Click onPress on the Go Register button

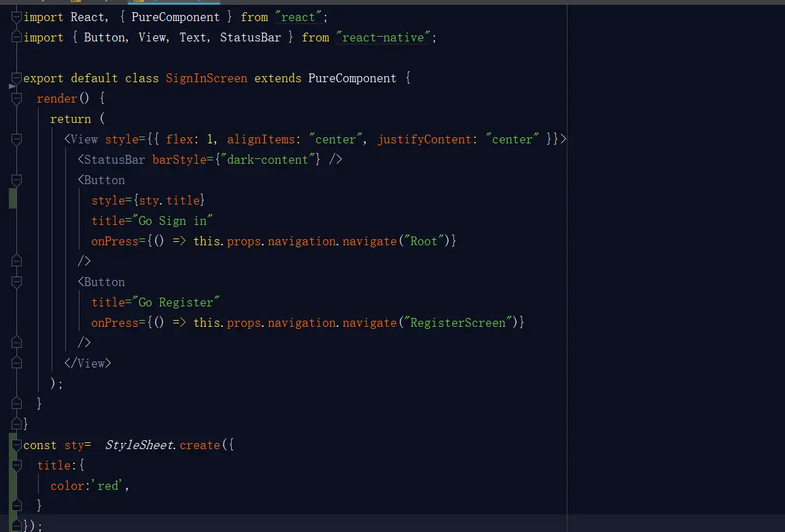point(115,323)
